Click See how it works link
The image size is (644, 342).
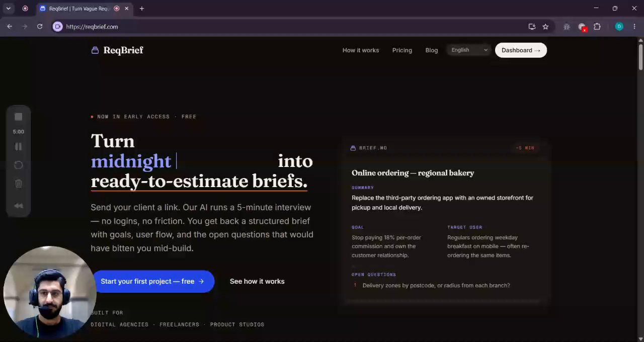pyautogui.click(x=257, y=281)
